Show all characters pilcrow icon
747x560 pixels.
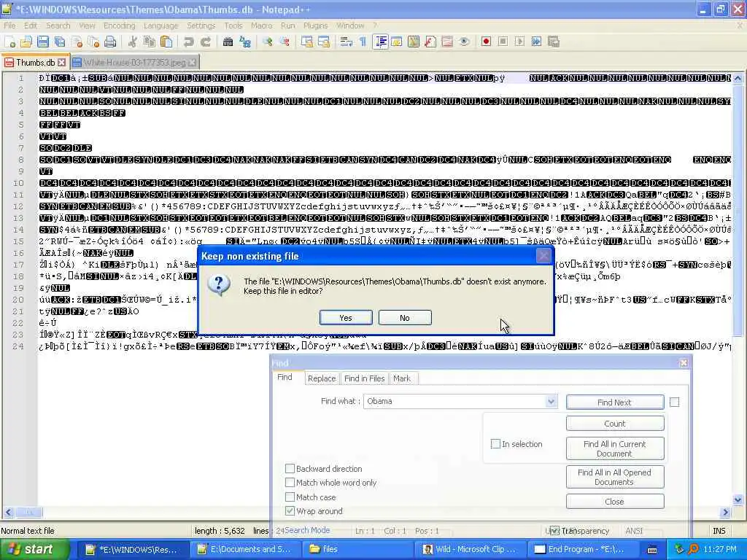(363, 42)
